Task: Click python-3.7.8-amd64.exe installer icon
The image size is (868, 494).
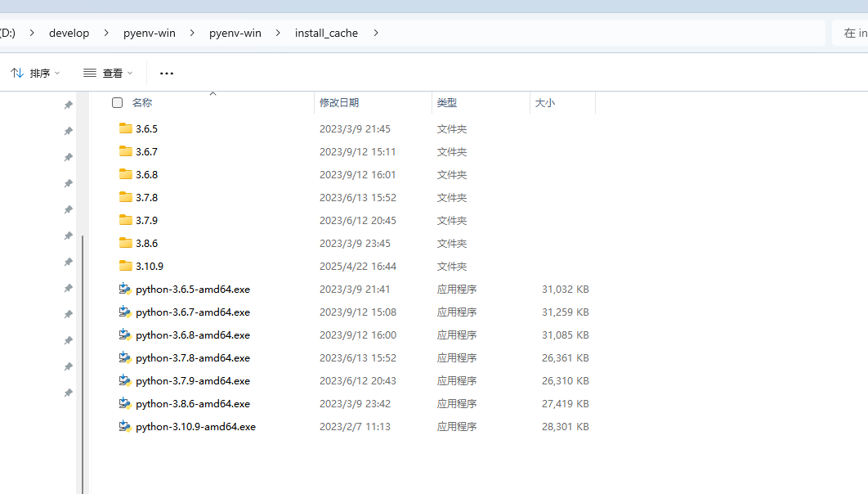Action: [x=125, y=357]
